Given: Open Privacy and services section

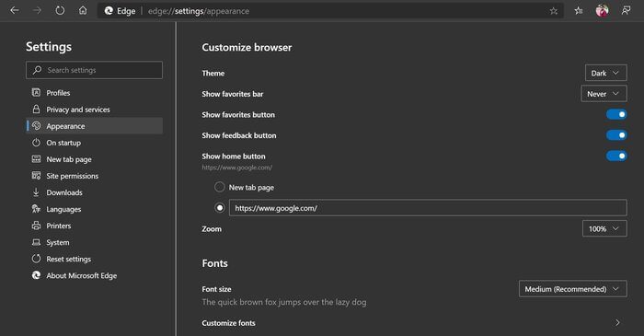Looking at the screenshot, I should click(x=95, y=110).
